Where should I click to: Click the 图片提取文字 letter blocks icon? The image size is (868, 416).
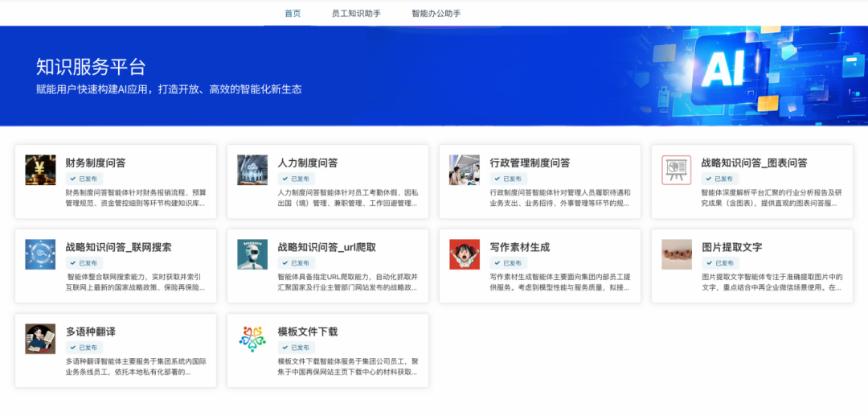tap(676, 254)
